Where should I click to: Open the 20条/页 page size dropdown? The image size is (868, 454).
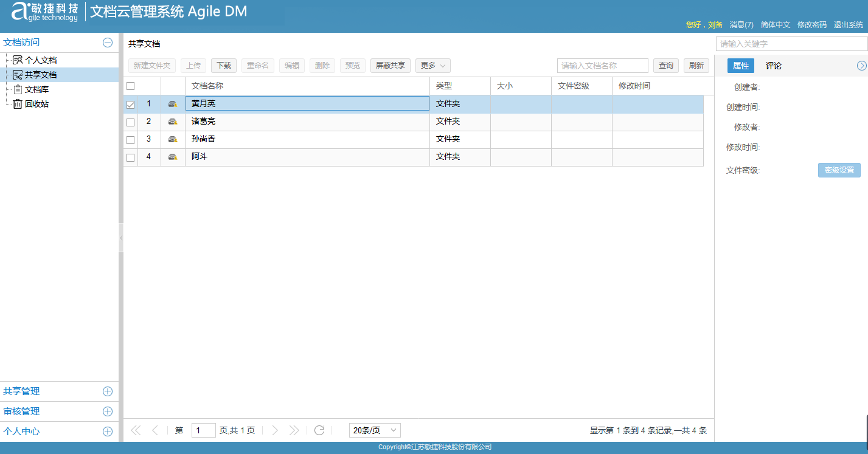375,430
